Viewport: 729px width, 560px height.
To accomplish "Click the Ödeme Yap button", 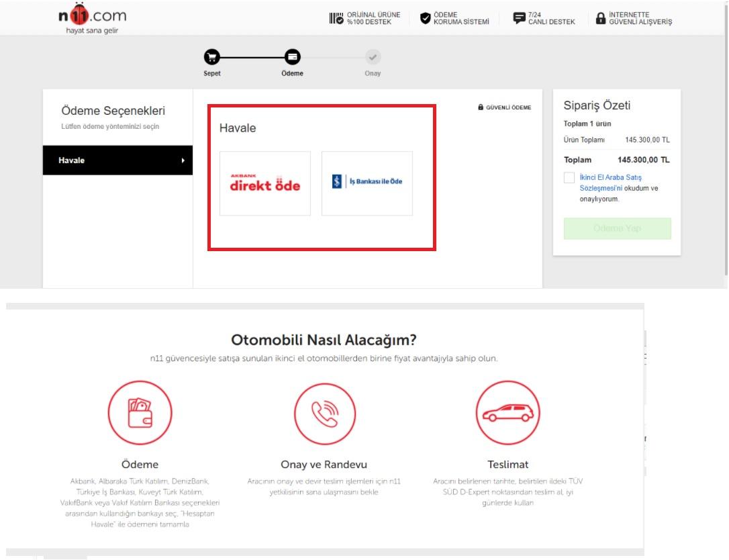I will click(618, 228).
